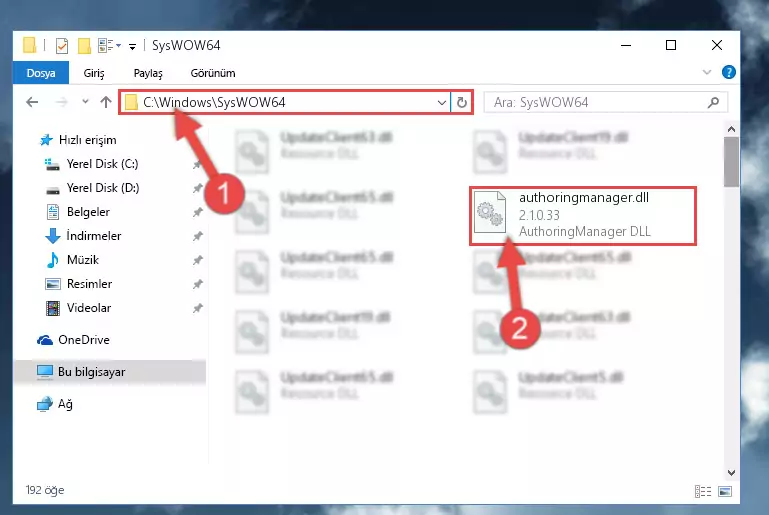Viewport: 769px width, 515px height.
Task: Click the pin icon beside Müzik
Action: 197,260
